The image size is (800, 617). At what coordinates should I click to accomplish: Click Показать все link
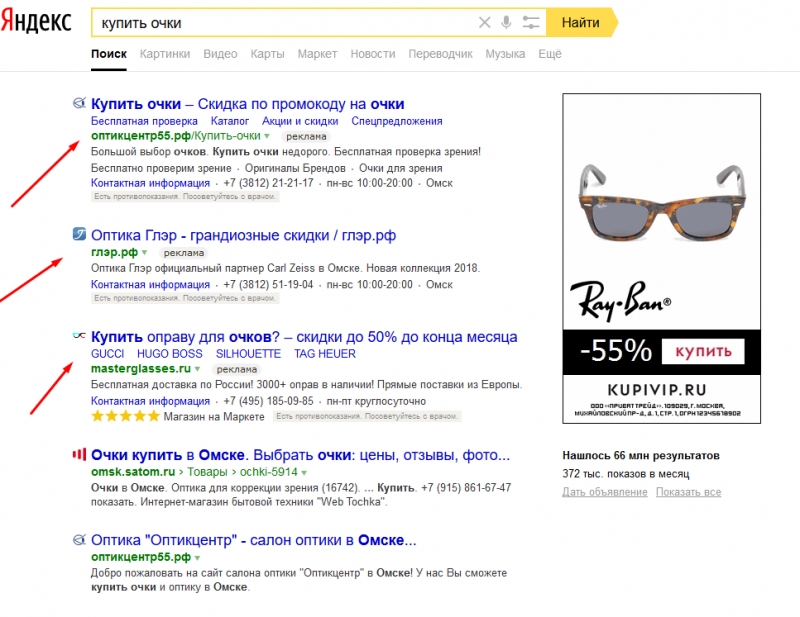688,492
